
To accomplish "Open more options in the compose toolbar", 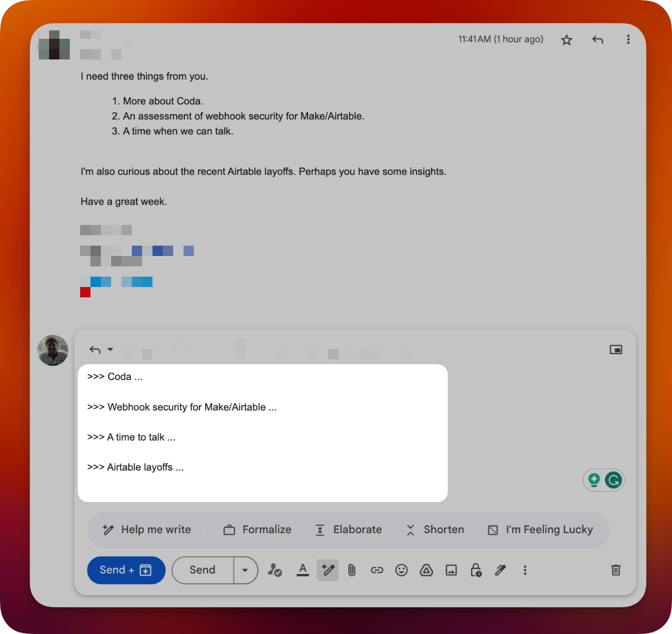I will pyautogui.click(x=525, y=570).
